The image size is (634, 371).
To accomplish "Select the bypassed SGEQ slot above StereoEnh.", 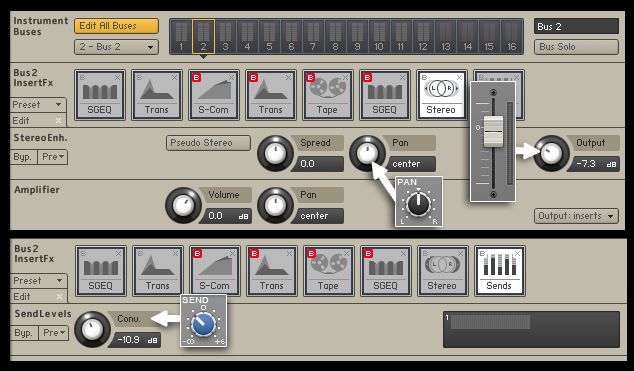I will pyautogui.click(x=385, y=95).
